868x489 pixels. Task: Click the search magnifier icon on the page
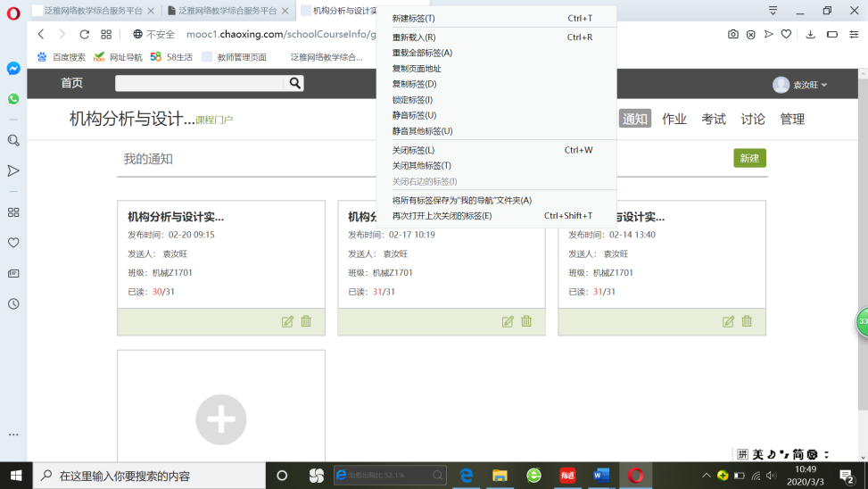(x=294, y=83)
